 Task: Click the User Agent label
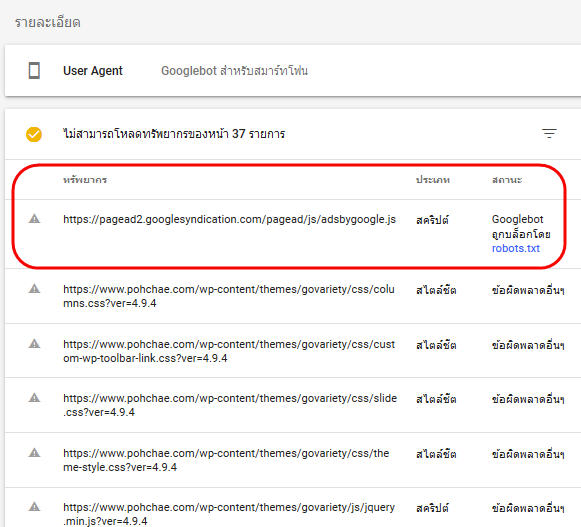[x=93, y=70]
